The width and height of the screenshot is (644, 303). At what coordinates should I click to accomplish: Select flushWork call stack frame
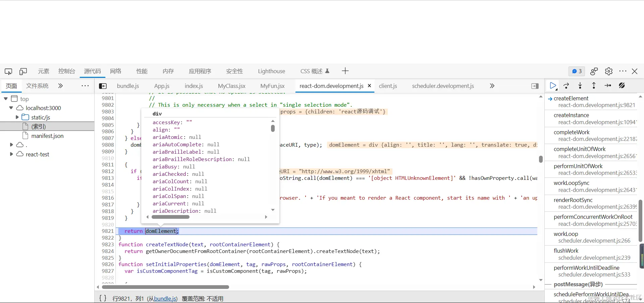591,254
